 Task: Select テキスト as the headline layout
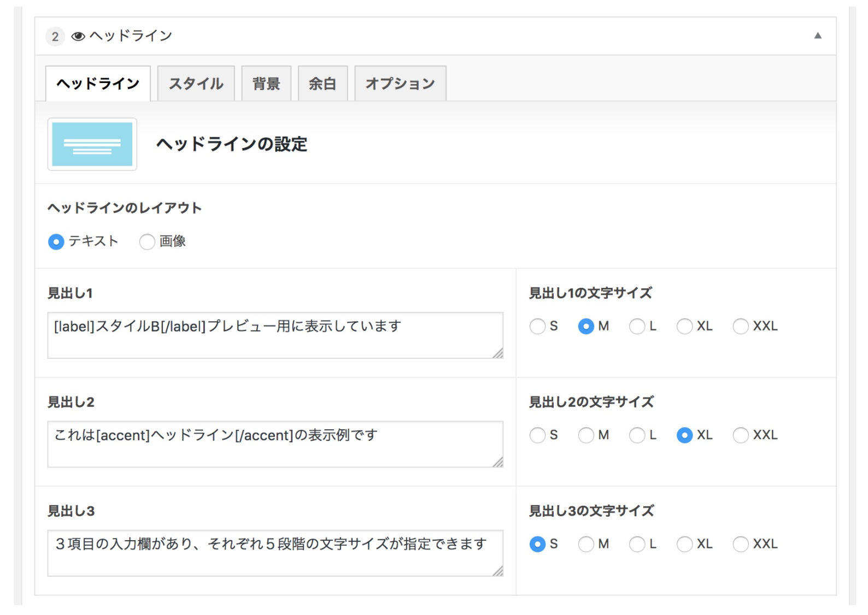pyautogui.click(x=56, y=241)
